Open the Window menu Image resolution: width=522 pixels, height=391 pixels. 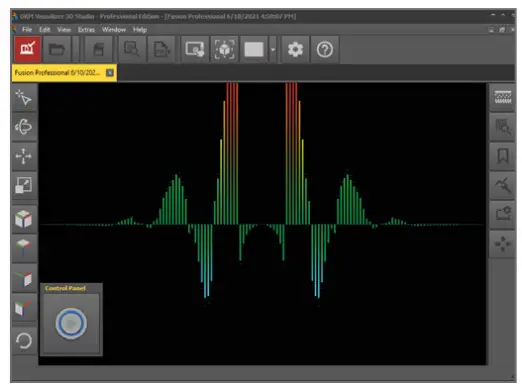(x=114, y=30)
